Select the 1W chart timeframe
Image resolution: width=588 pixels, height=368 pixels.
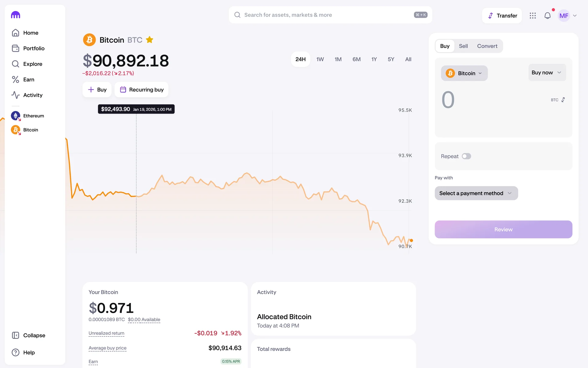[320, 59]
